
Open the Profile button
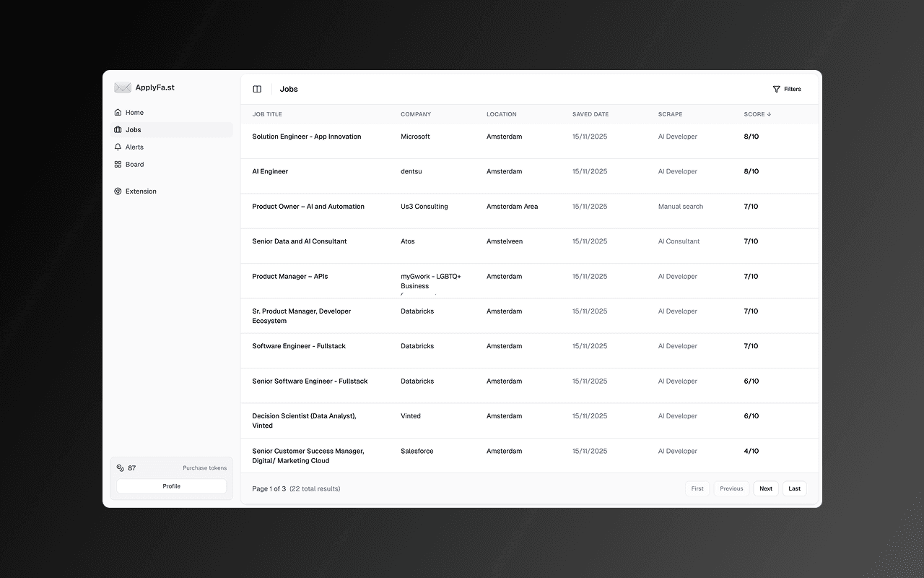click(x=171, y=486)
